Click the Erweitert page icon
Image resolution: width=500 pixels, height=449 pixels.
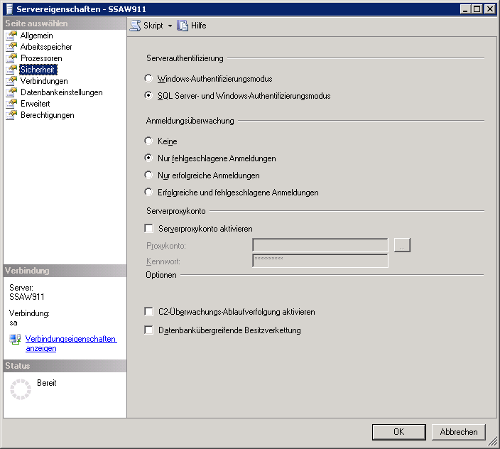tap(11, 103)
